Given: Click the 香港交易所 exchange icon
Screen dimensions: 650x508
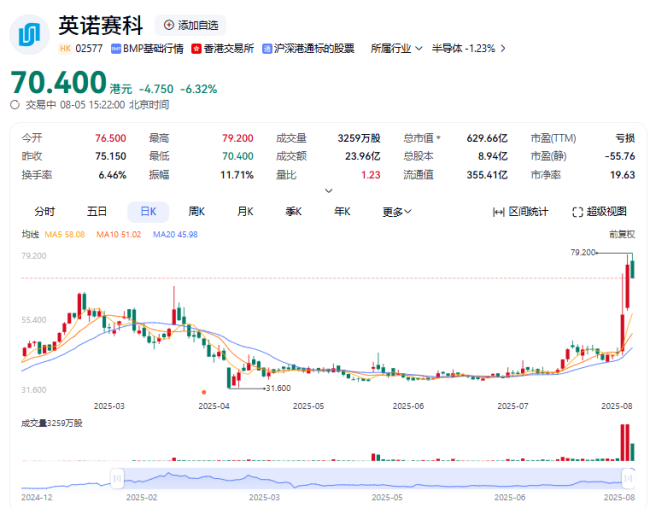Looking at the screenshot, I should pos(196,48).
